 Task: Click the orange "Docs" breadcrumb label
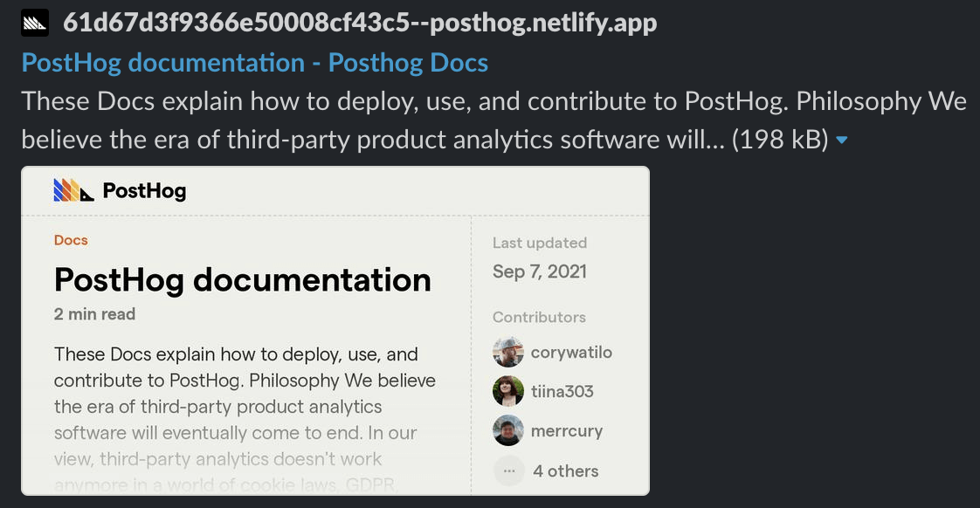click(70, 239)
